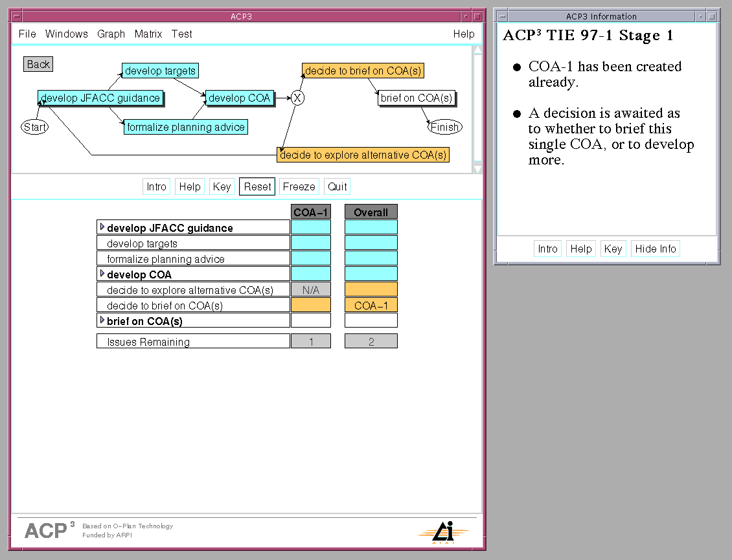The image size is (732, 560).
Task: Open the Graph menu
Action: pos(111,34)
